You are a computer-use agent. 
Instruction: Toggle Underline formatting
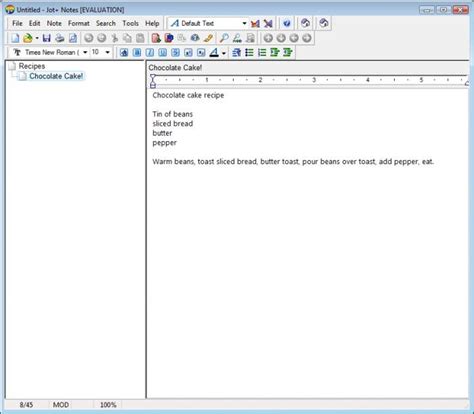pos(162,52)
